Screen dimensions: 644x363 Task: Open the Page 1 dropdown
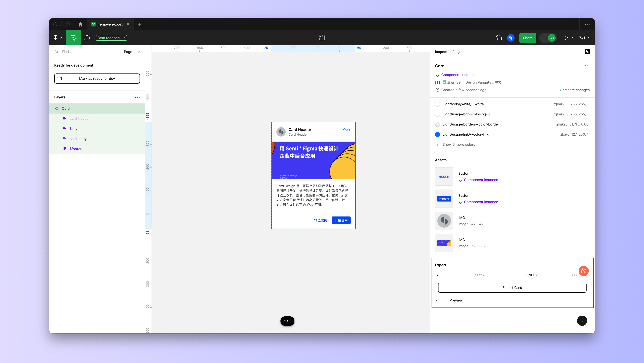131,52
